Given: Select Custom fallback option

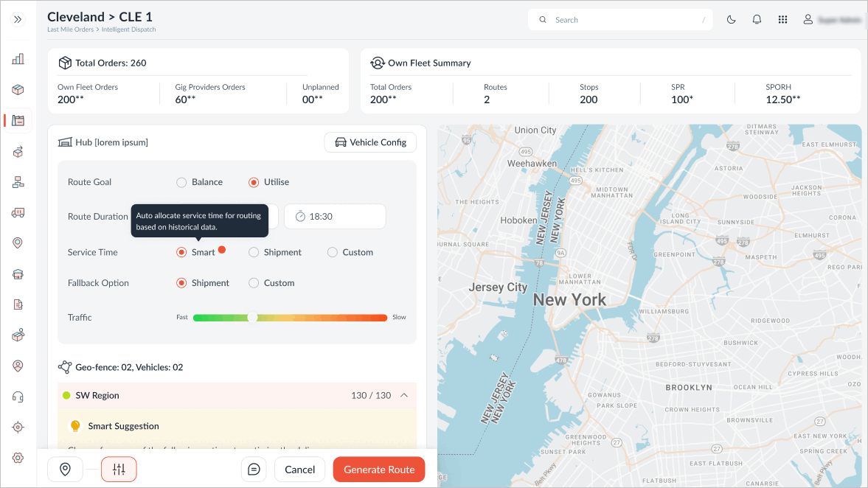Looking at the screenshot, I should coord(254,283).
